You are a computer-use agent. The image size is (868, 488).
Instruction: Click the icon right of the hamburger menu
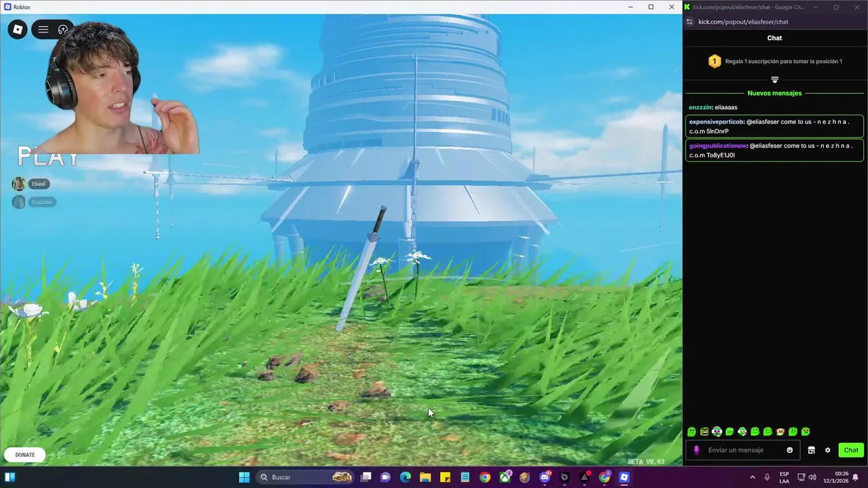coord(63,29)
